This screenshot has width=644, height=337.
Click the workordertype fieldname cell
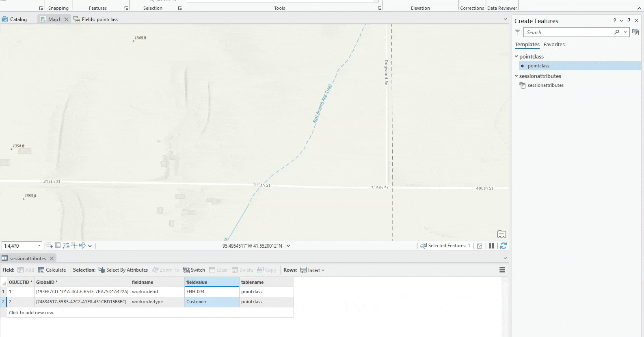point(157,302)
